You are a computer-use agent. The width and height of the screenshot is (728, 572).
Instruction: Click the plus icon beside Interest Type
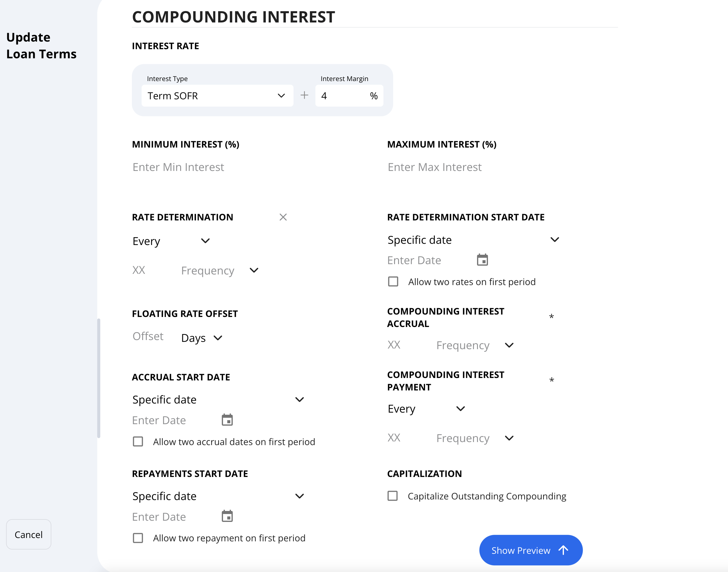click(304, 95)
